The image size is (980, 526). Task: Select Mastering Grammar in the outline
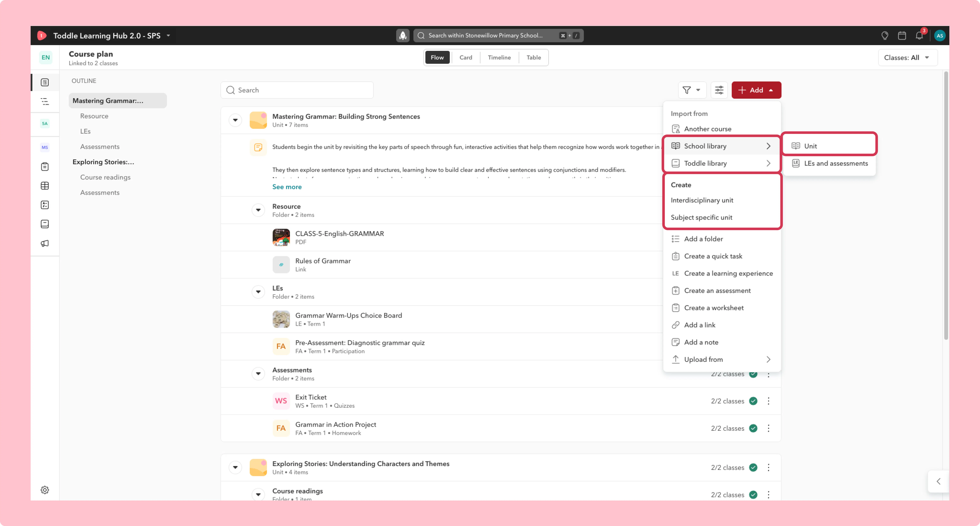click(x=118, y=101)
